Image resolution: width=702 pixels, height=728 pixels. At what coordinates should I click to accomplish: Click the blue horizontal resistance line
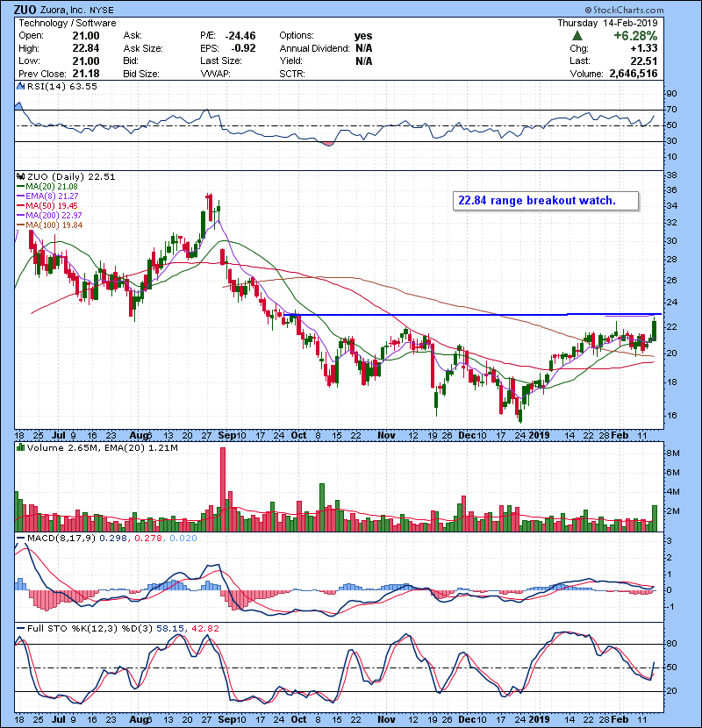click(x=471, y=315)
